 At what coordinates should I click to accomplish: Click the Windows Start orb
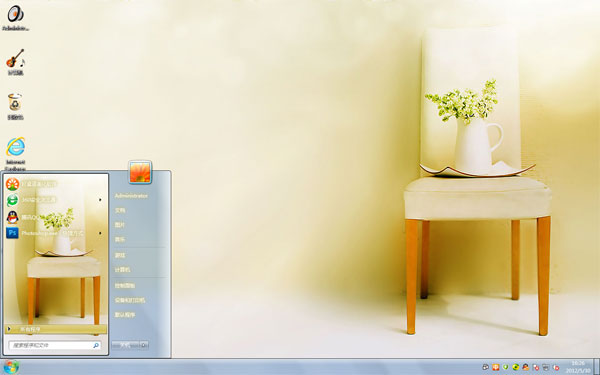tap(11, 367)
